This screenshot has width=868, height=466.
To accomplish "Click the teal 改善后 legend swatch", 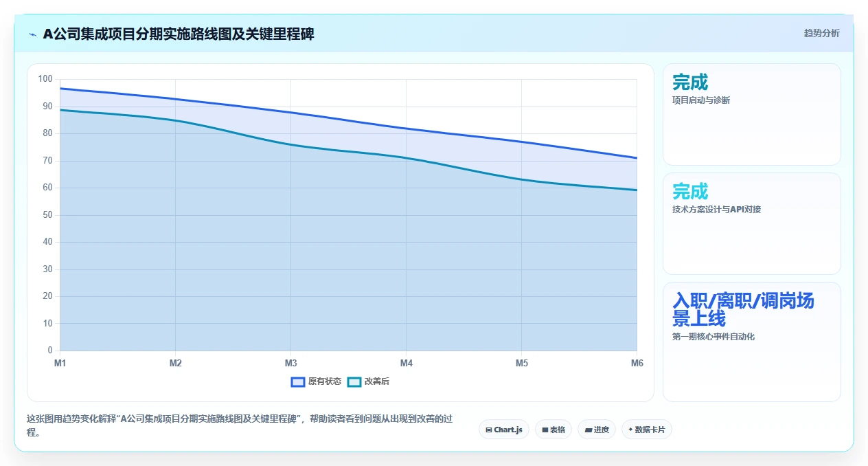I will pyautogui.click(x=354, y=381).
